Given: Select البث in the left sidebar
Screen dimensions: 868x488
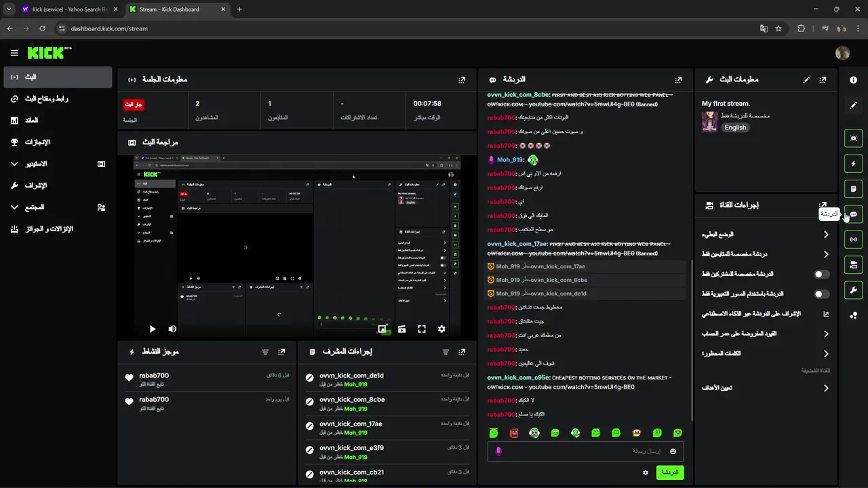Looking at the screenshot, I should (x=57, y=77).
